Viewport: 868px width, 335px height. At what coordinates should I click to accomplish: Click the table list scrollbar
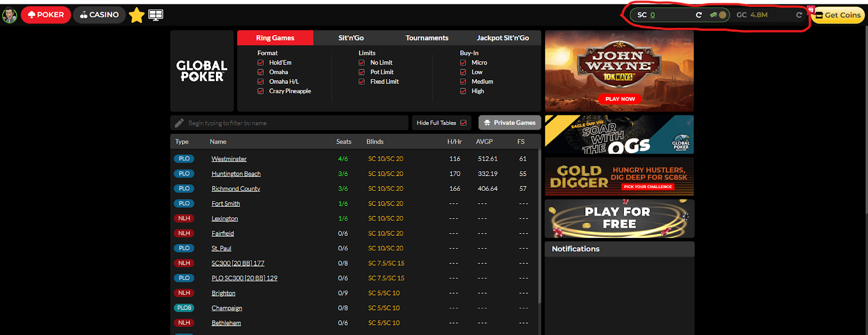[x=539, y=226]
